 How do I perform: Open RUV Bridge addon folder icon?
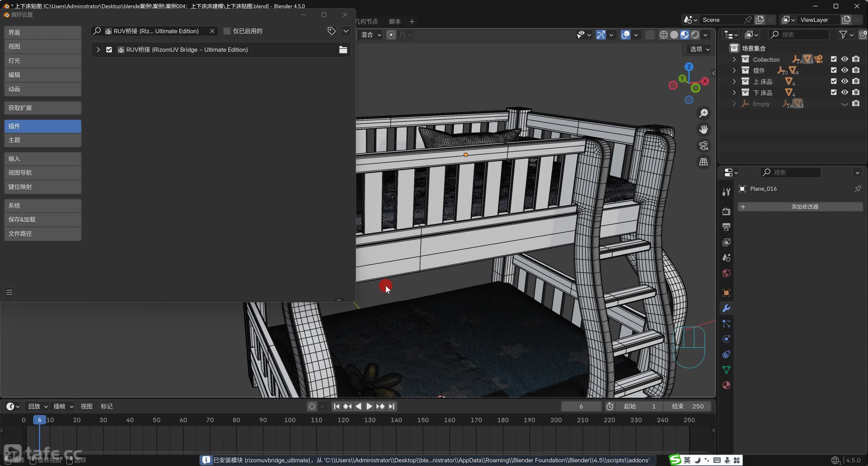point(343,50)
